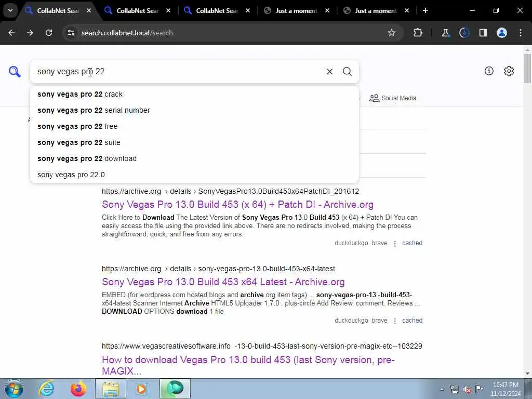Image resolution: width=532 pixels, height=399 pixels.
Task: Open 'How to download Vegas Pro 13.0 build 453' result
Action: click(248, 365)
